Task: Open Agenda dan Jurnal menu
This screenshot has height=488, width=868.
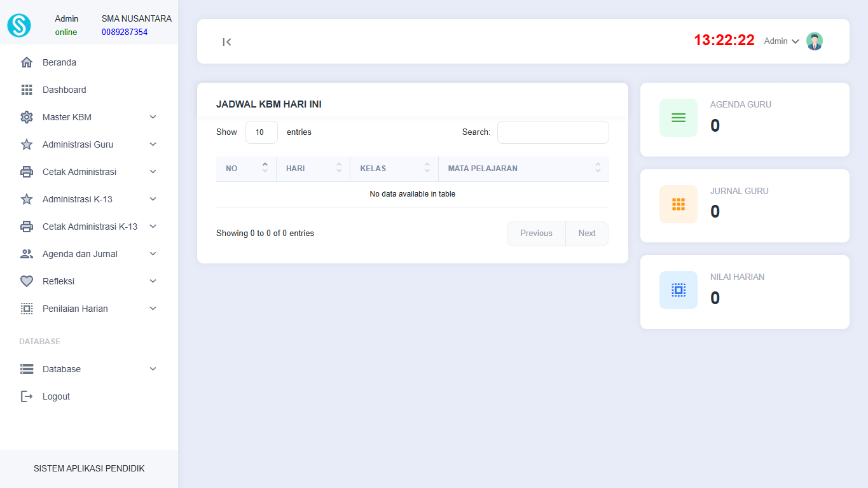Action: tap(80, 254)
